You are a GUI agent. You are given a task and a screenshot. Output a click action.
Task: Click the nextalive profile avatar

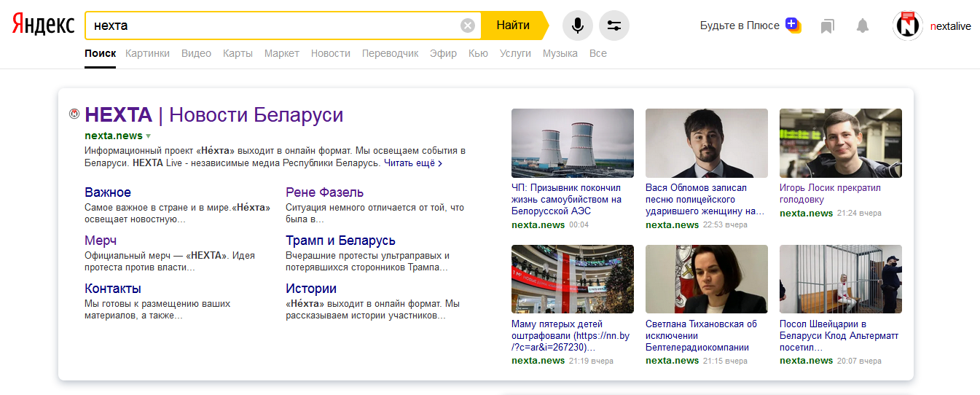[908, 26]
